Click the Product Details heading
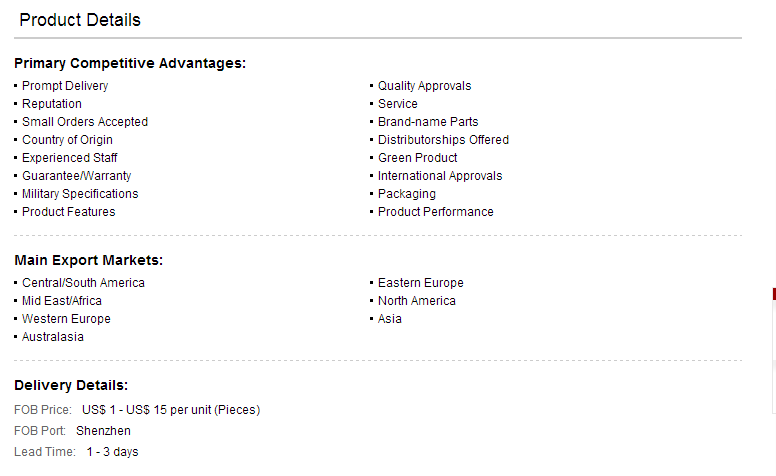776x476 pixels. (x=80, y=20)
